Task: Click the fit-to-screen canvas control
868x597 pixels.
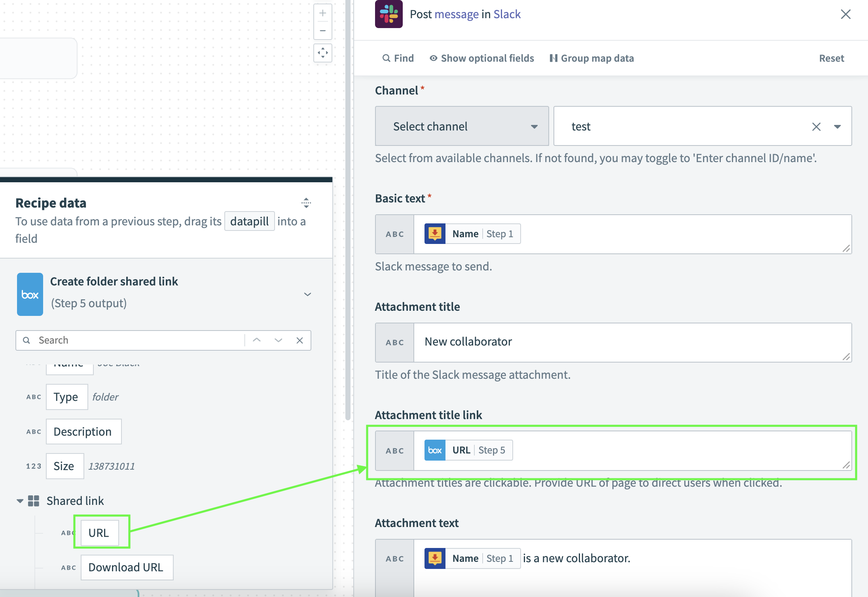Action: (x=323, y=53)
